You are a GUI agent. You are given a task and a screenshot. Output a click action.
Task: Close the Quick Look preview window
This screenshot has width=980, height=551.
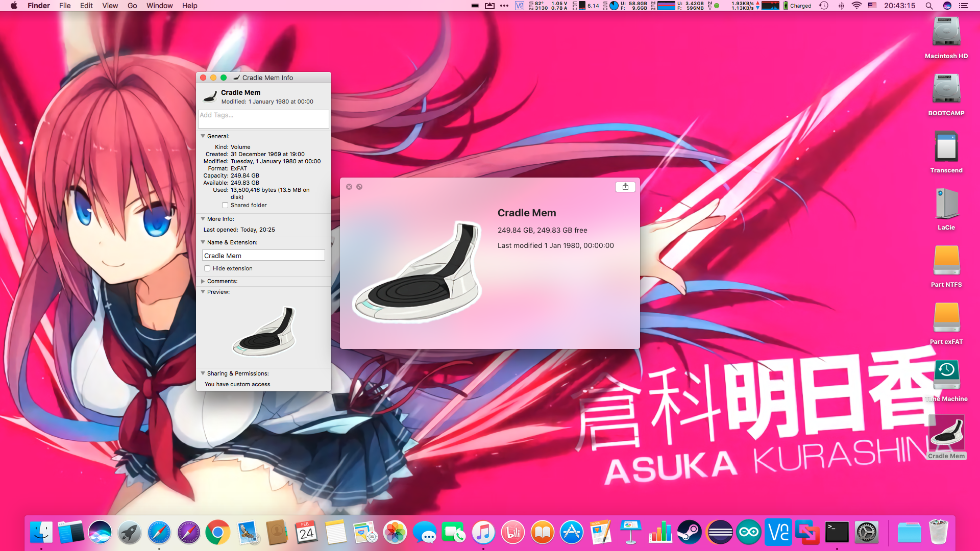click(x=349, y=187)
